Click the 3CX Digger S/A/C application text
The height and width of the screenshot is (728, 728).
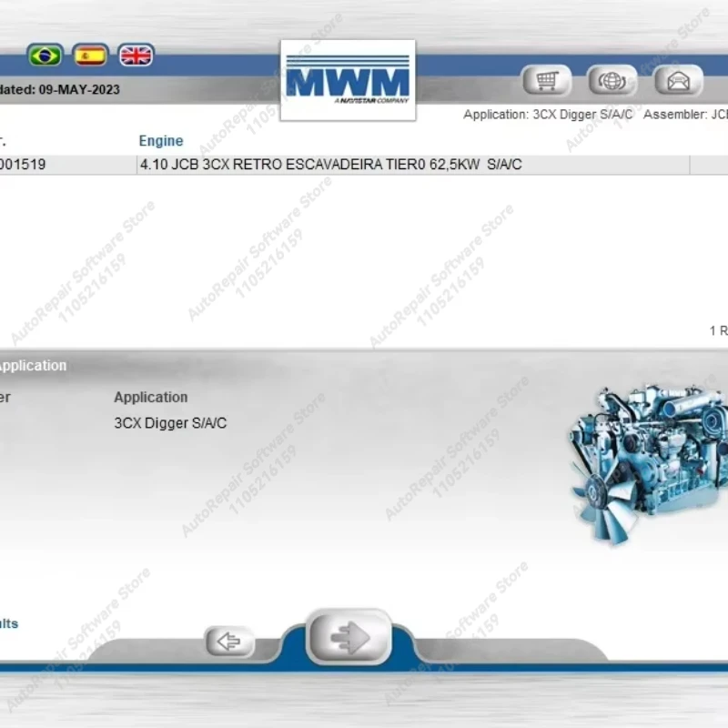click(170, 423)
